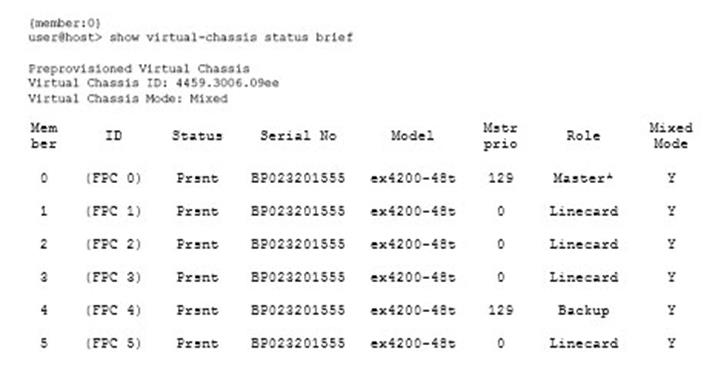Click the 'Mstr prio' column header

500,136
